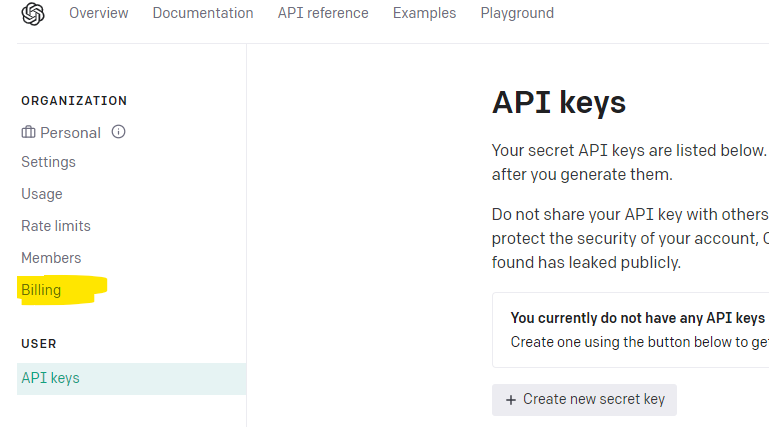
Task: Click the no API keys notice box
Action: 631,330
